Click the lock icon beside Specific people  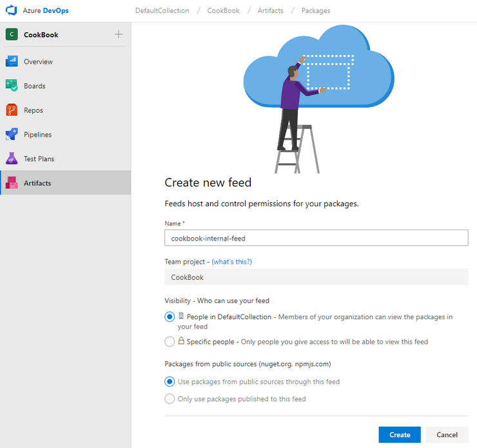click(x=181, y=340)
